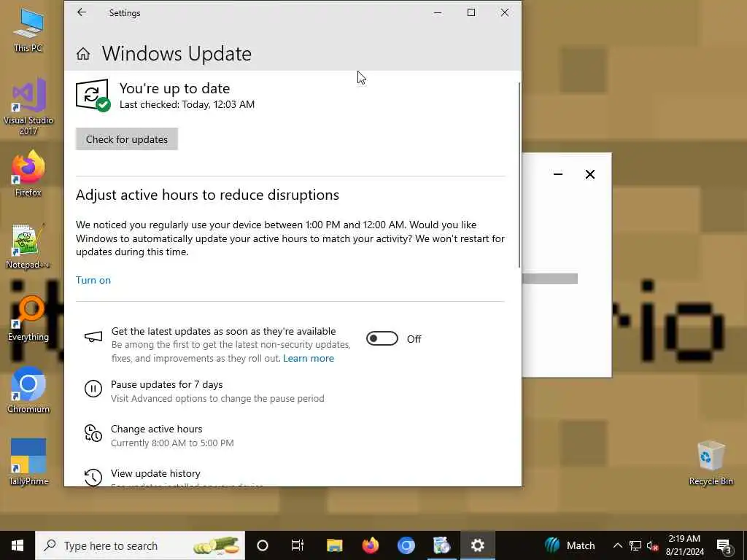
Task: Go back using the Settings back arrow
Action: 82,13
